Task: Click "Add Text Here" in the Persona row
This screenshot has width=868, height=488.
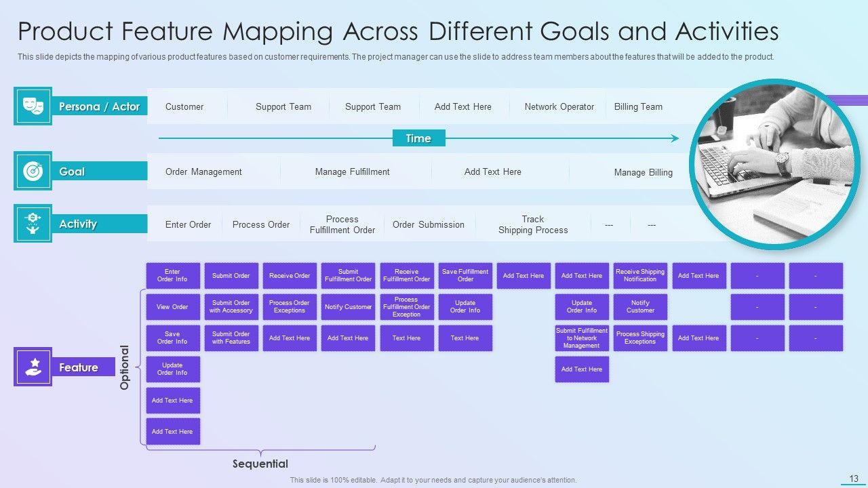Action: click(x=463, y=106)
